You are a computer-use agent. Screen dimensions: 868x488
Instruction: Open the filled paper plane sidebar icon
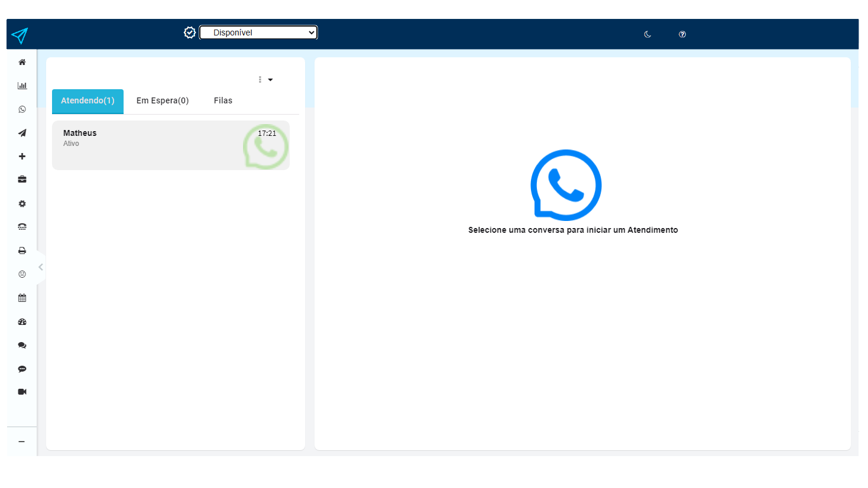coord(22,133)
